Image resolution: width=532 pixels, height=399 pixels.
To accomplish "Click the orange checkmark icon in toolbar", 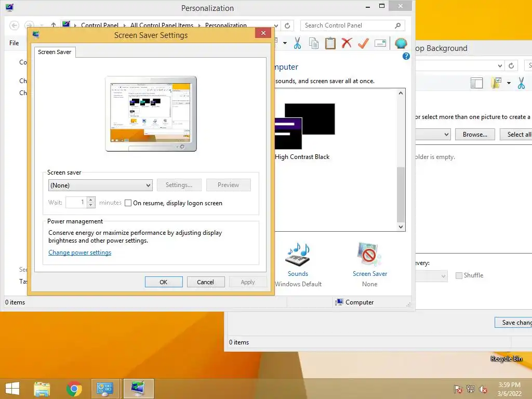I will [x=363, y=43].
